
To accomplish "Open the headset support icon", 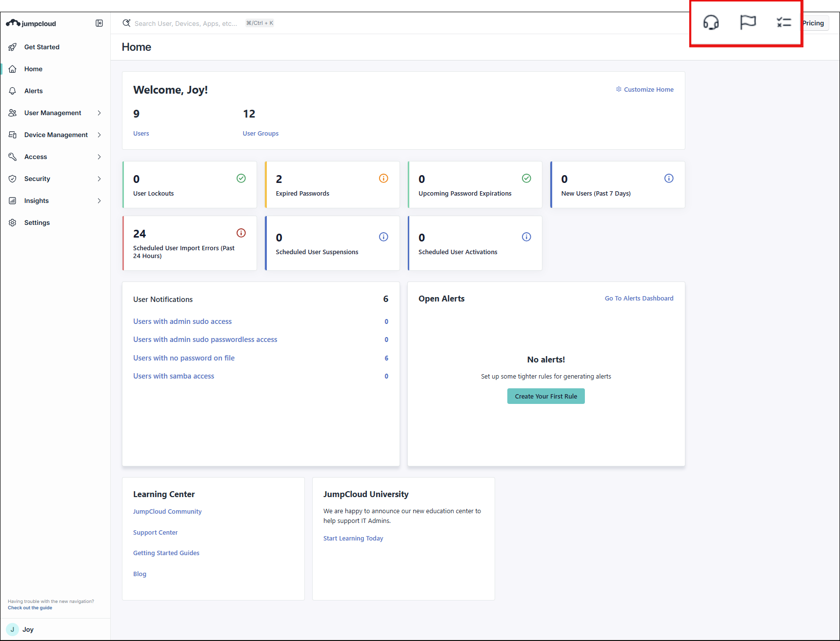I will tap(711, 22).
